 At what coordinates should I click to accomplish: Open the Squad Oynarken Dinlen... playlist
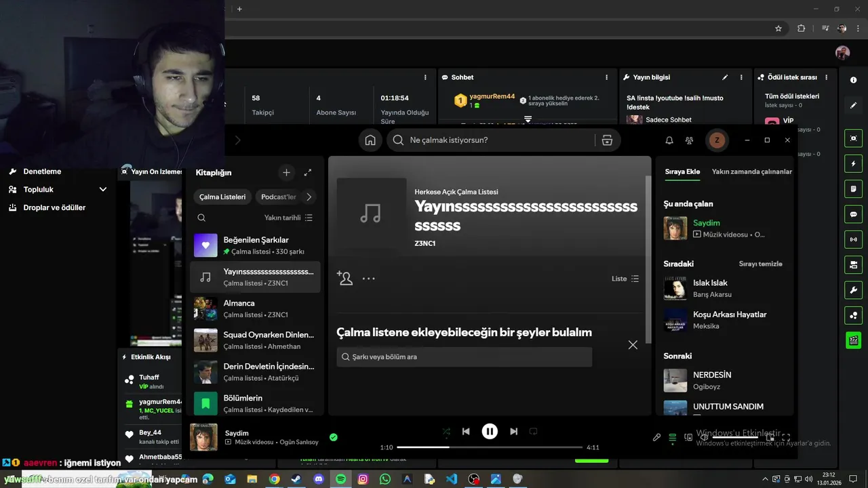[x=254, y=340]
